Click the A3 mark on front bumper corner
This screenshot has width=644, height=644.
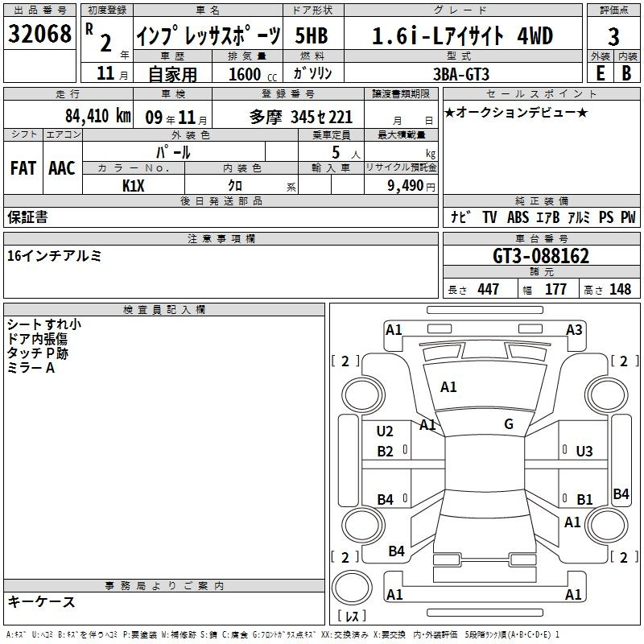click(574, 330)
